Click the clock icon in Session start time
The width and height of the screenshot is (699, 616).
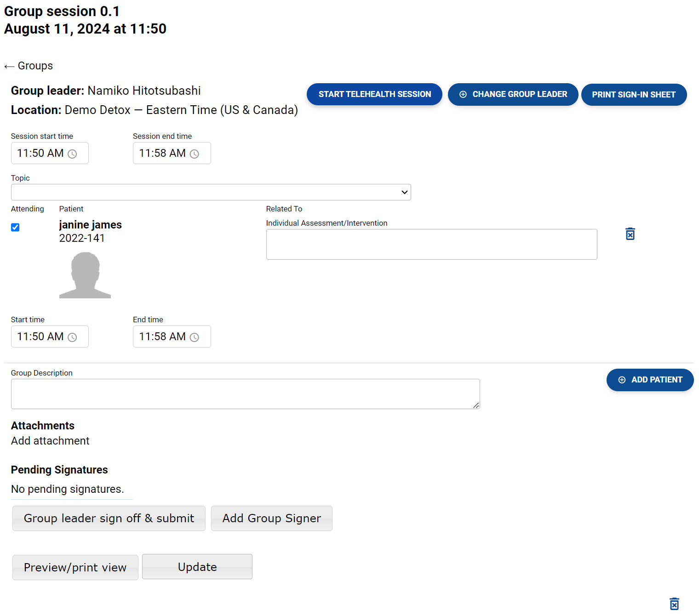tap(72, 154)
